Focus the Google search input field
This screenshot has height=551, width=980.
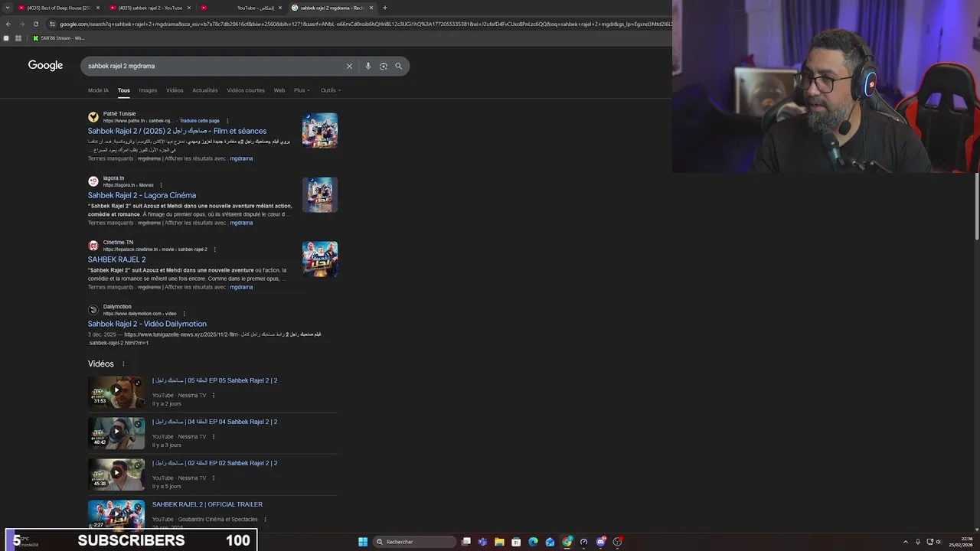tap(214, 66)
